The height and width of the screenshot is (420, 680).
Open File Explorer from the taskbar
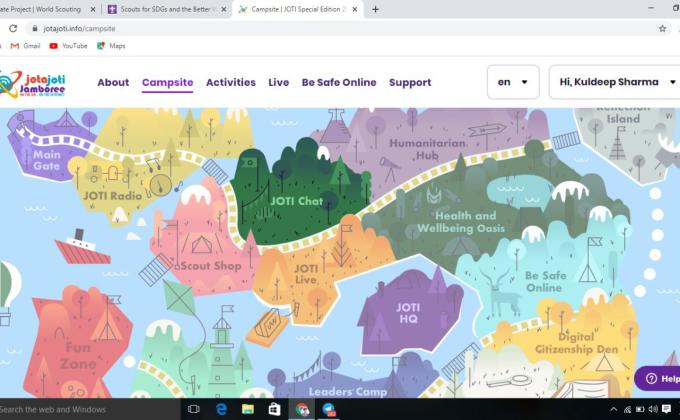pos(247,410)
